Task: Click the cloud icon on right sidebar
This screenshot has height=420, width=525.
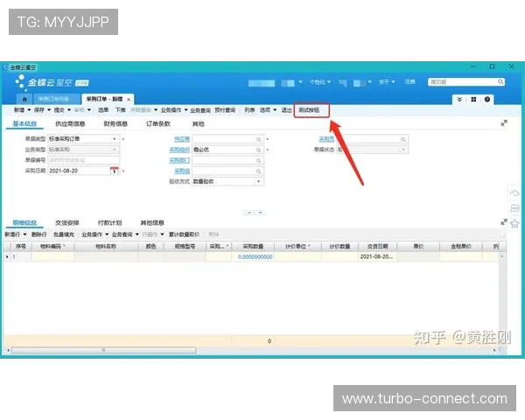Action: (x=514, y=193)
